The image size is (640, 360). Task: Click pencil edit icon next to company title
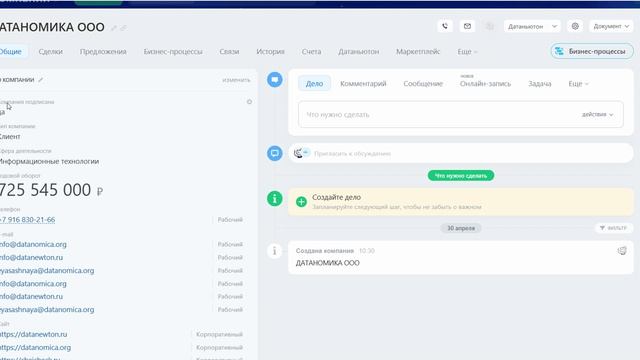(x=114, y=28)
